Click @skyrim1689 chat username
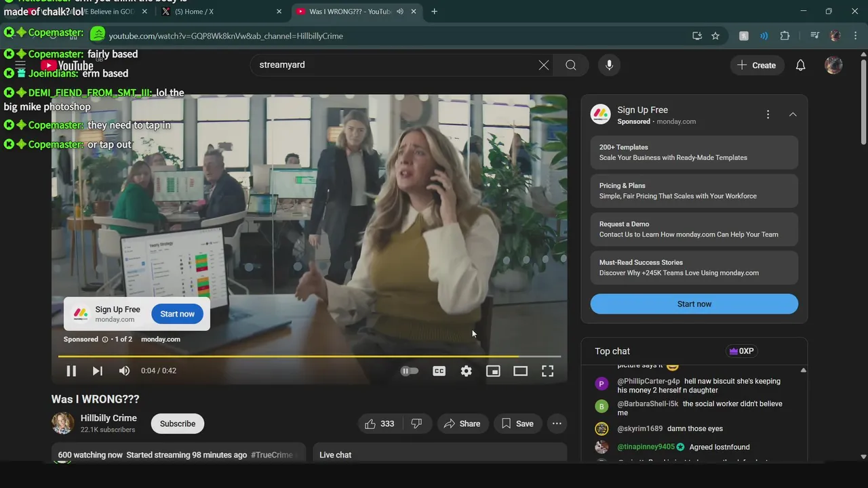The image size is (868, 488). [639, 429]
